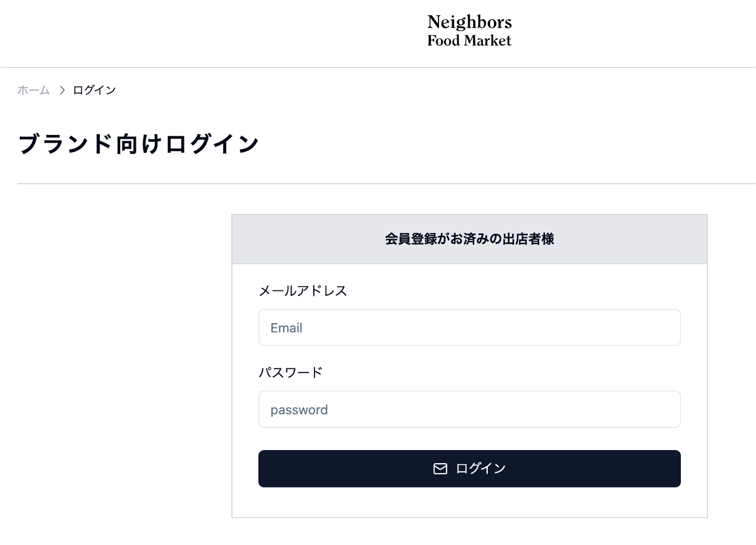Click the empty area below the login button
The width and height of the screenshot is (756, 545).
click(x=469, y=502)
